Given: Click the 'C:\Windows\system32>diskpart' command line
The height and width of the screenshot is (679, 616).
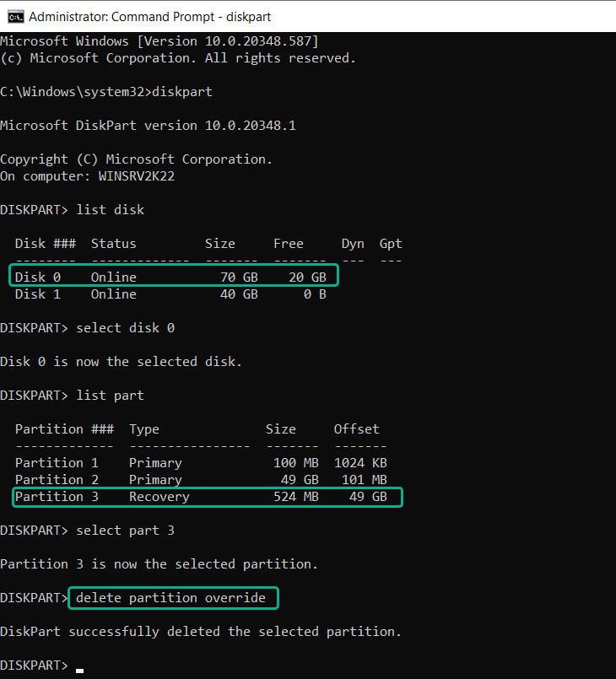Looking at the screenshot, I should point(106,92).
